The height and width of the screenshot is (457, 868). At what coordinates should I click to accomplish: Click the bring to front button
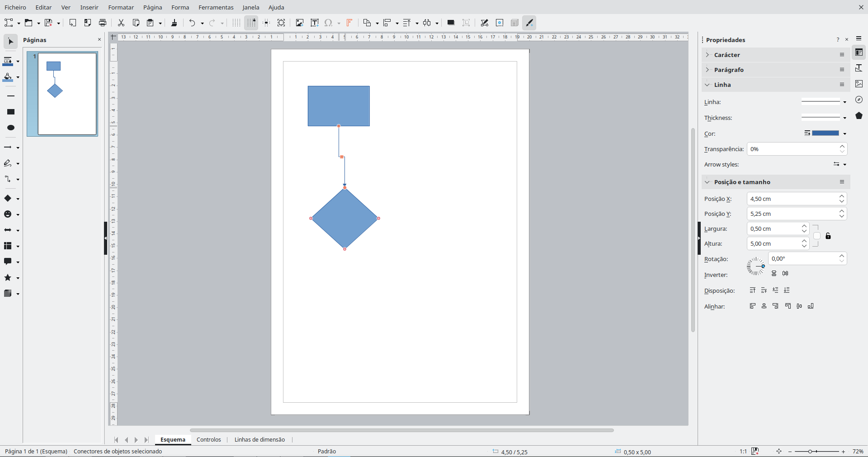tap(752, 290)
